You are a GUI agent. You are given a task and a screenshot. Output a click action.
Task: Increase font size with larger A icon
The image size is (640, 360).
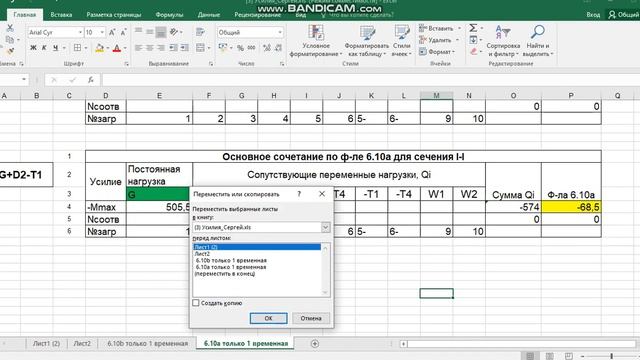click(x=112, y=32)
